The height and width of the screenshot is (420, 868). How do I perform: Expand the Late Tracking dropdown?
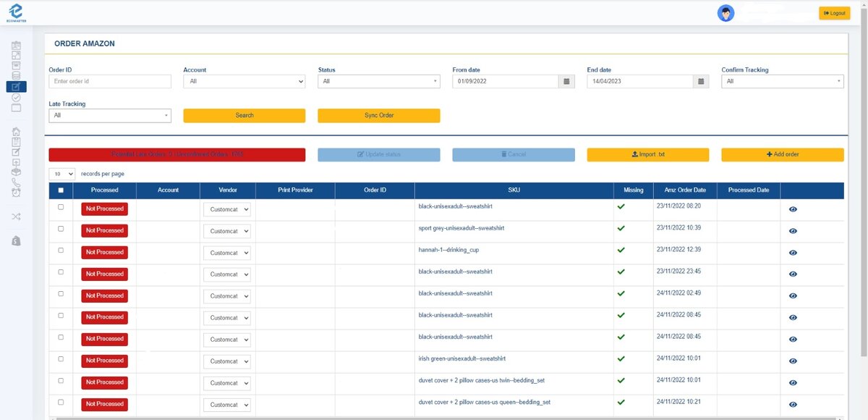coord(110,115)
